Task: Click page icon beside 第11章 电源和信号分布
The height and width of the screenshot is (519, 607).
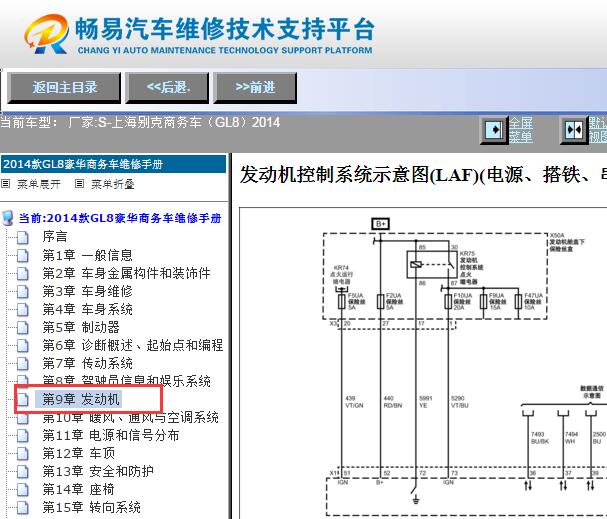Action: tap(23, 435)
